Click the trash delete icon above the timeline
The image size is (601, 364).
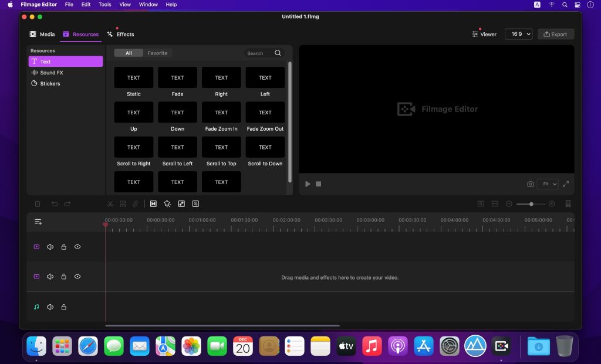point(38,203)
